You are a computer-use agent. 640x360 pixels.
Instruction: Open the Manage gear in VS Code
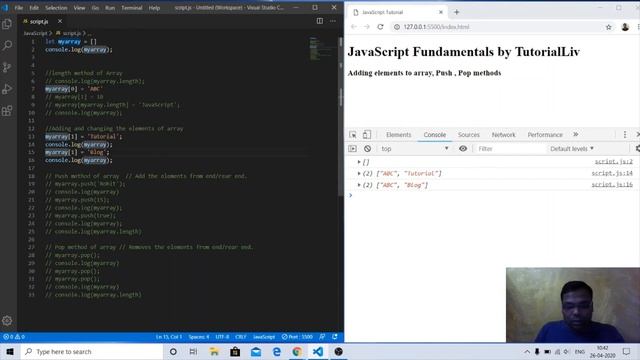7,320
